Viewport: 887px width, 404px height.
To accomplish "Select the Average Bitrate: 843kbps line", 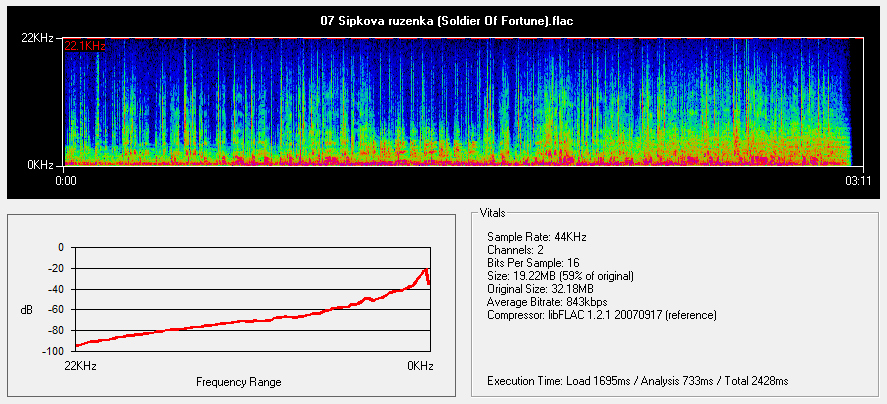I will (x=546, y=302).
